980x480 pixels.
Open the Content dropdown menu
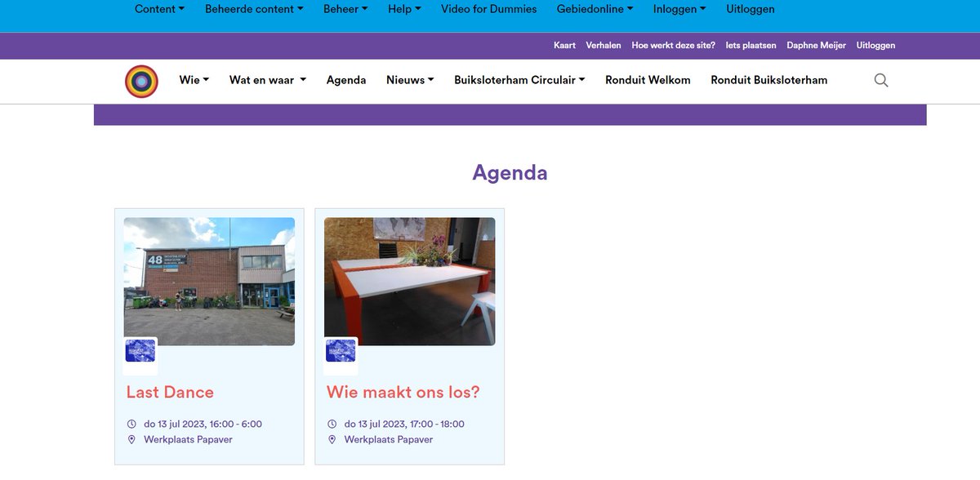point(158,9)
